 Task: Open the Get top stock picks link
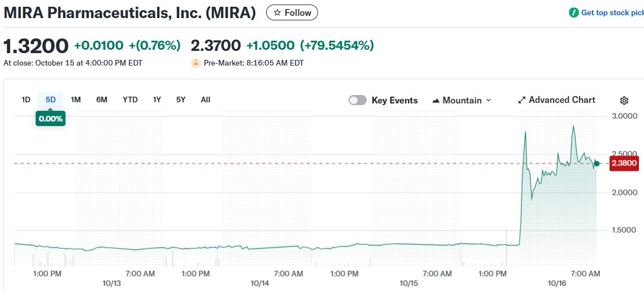[612, 12]
